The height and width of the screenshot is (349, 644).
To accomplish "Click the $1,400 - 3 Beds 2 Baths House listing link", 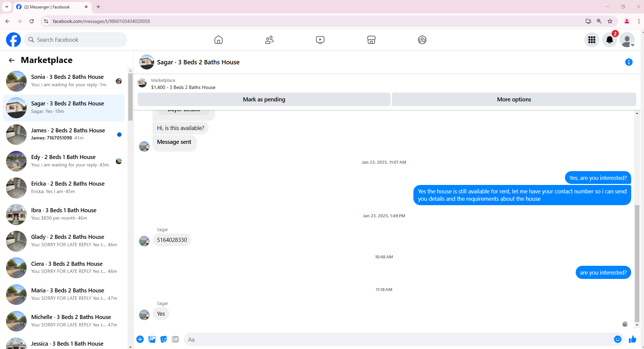I will [183, 87].
